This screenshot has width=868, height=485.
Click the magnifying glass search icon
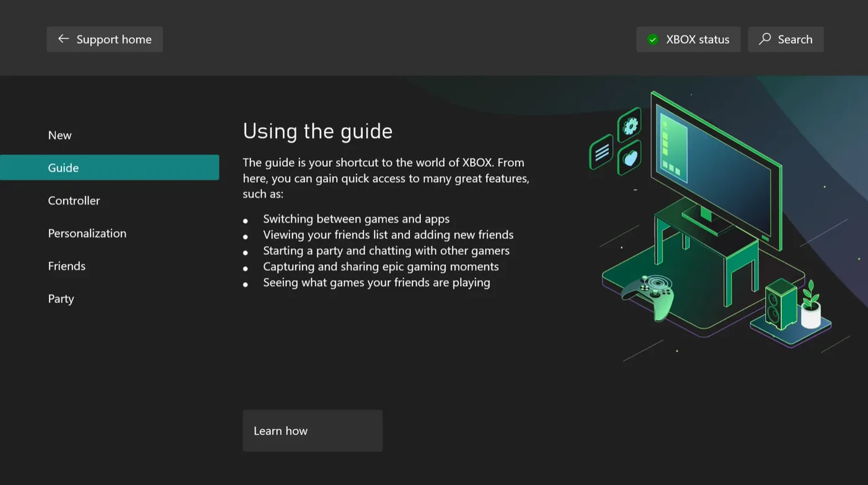click(x=765, y=39)
